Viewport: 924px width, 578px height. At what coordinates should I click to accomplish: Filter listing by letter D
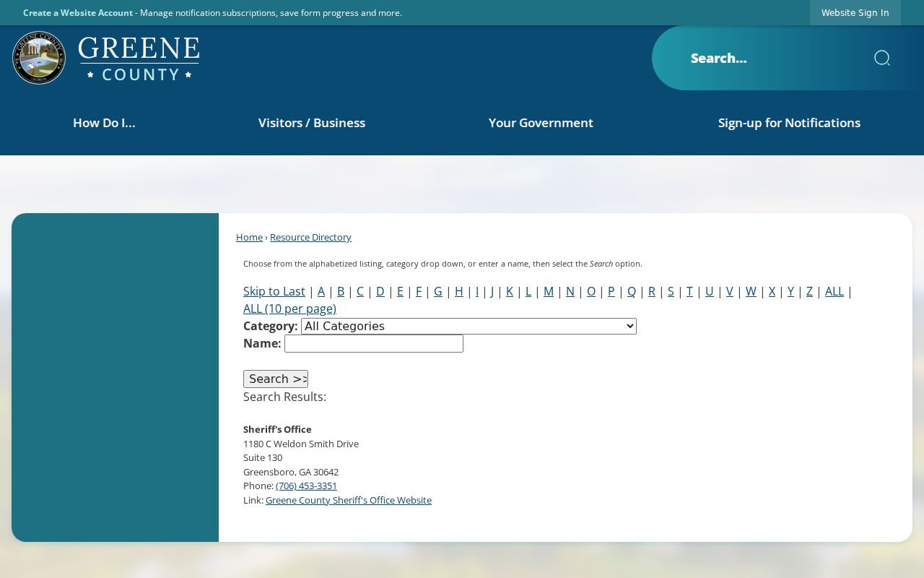pos(380,291)
